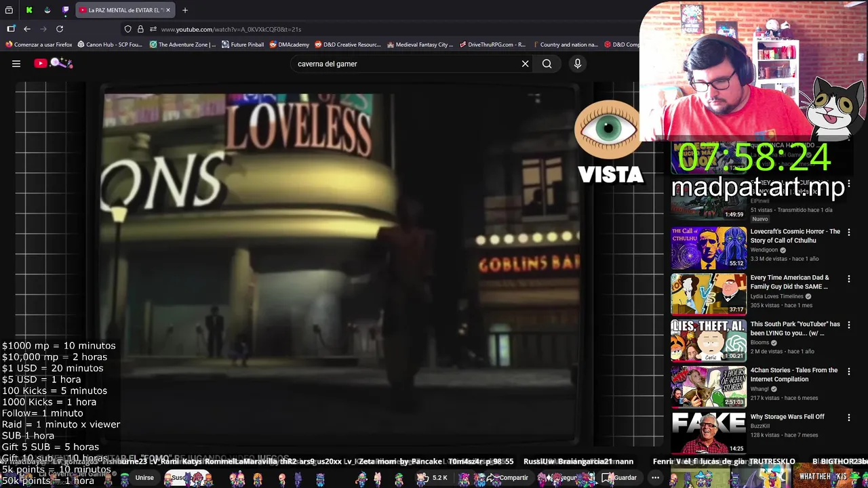
Task: Open Lovecraft's Cosmic Horror video thumbnail
Action: 709,248
